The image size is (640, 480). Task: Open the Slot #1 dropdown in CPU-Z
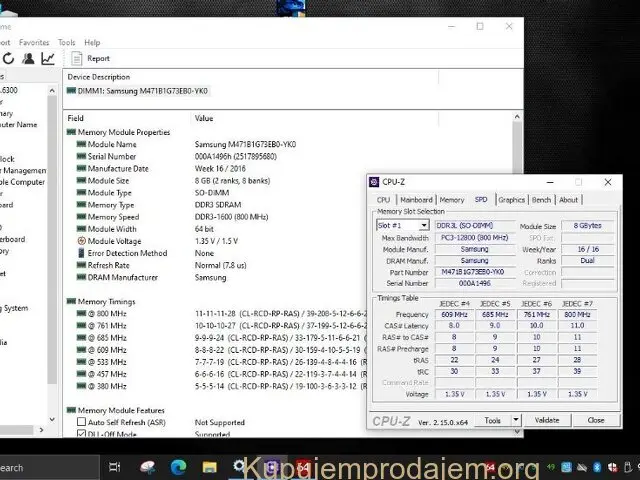click(x=403, y=226)
